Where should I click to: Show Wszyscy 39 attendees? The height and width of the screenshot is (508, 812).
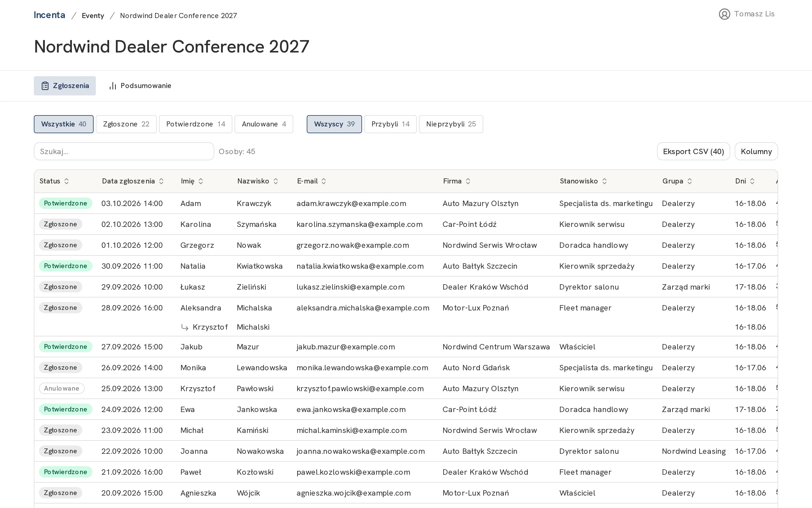[334, 124]
